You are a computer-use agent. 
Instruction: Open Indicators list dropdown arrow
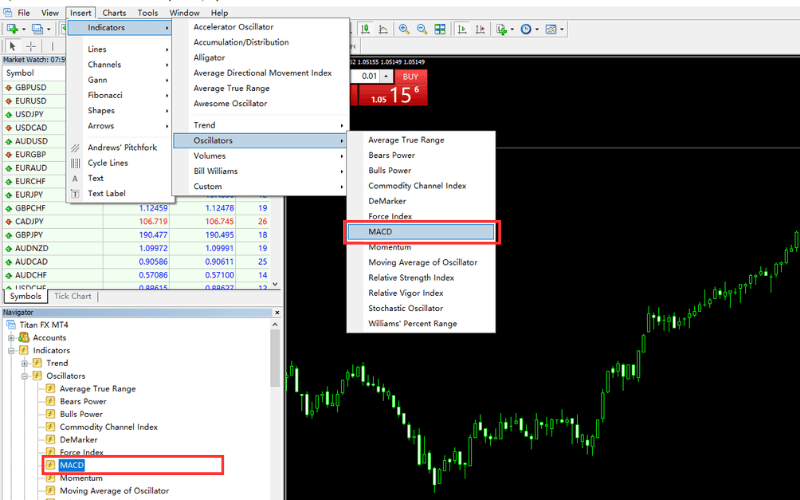tap(512, 29)
